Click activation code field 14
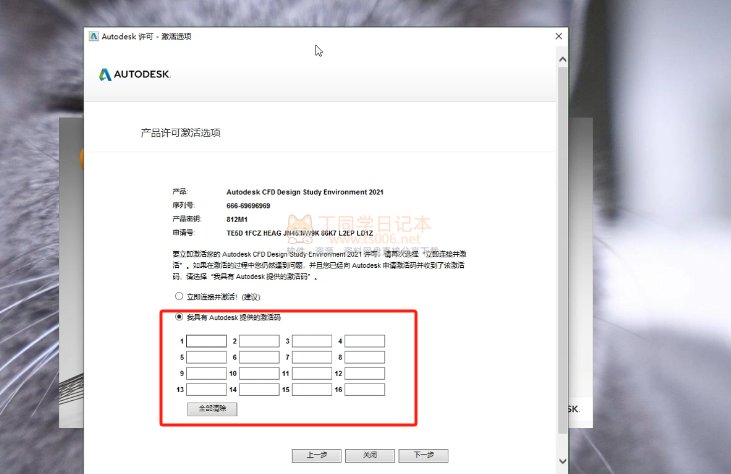This screenshot has height=474, width=731. click(x=259, y=389)
